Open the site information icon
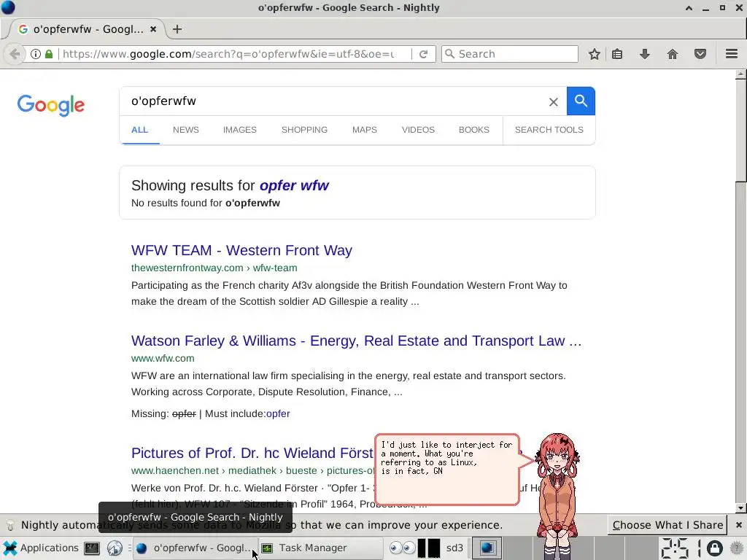The height and width of the screenshot is (560, 747). [x=36, y=54]
